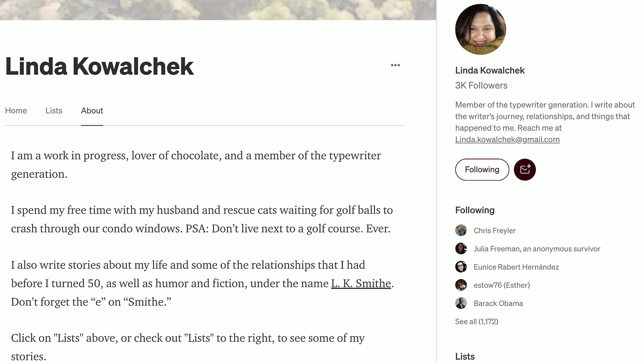Click estow76 (Esther)'s avatar icon
The width and height of the screenshot is (644, 363).
[x=461, y=285]
